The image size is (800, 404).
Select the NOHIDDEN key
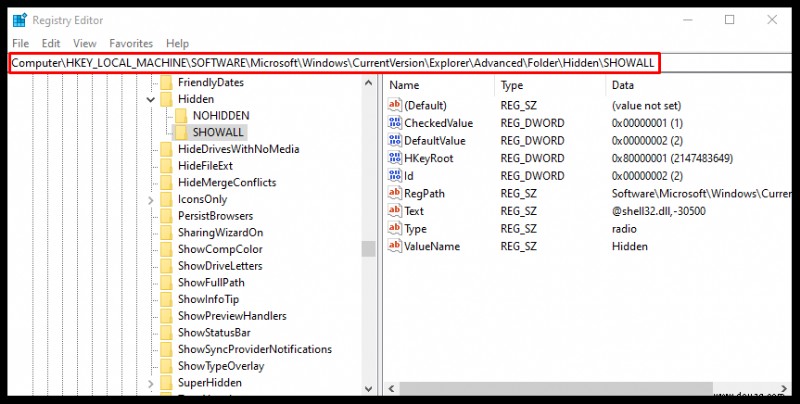(x=221, y=116)
